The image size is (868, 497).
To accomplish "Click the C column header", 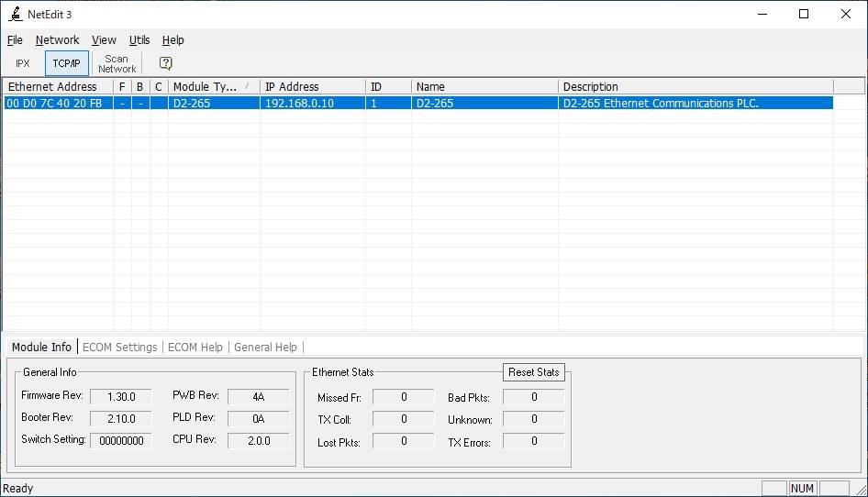I will [x=159, y=87].
